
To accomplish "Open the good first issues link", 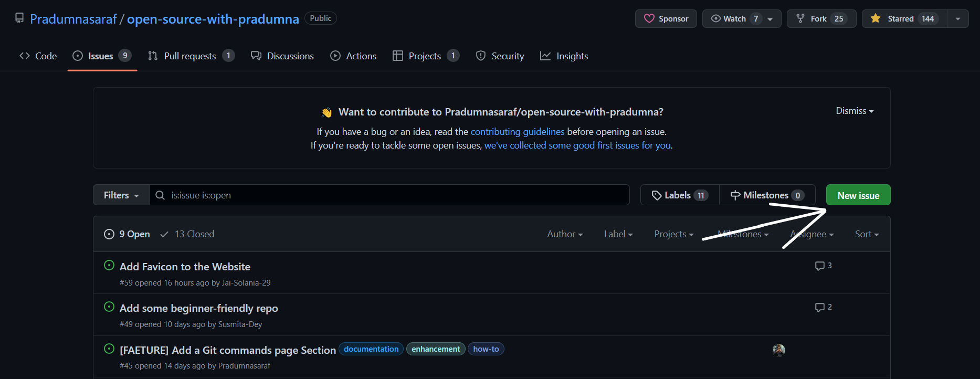I will (577, 145).
